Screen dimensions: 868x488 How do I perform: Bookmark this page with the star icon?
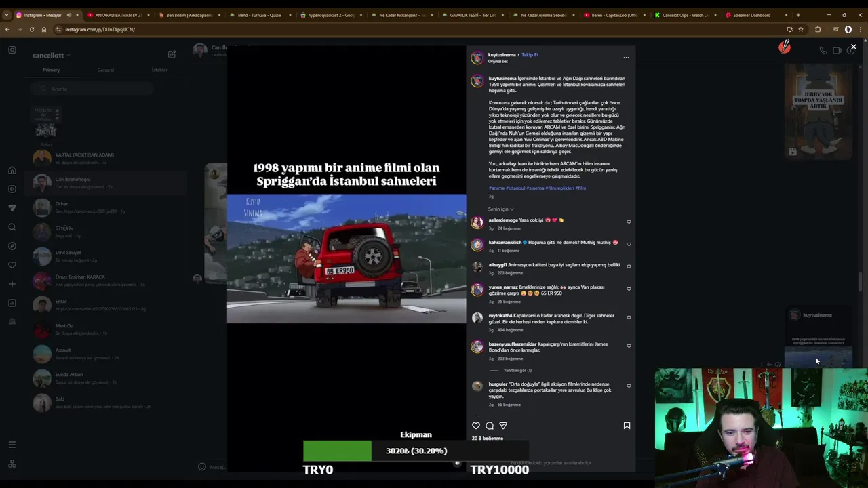[x=801, y=29]
